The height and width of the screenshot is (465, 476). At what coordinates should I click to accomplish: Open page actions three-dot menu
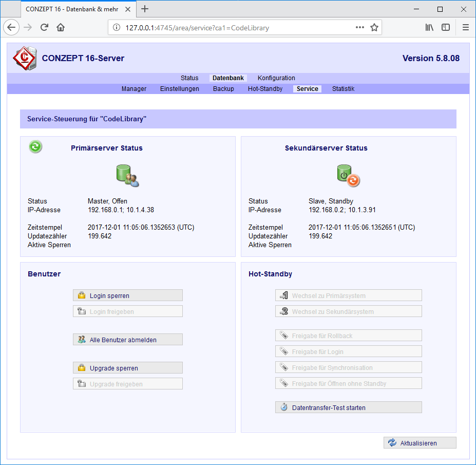click(360, 28)
